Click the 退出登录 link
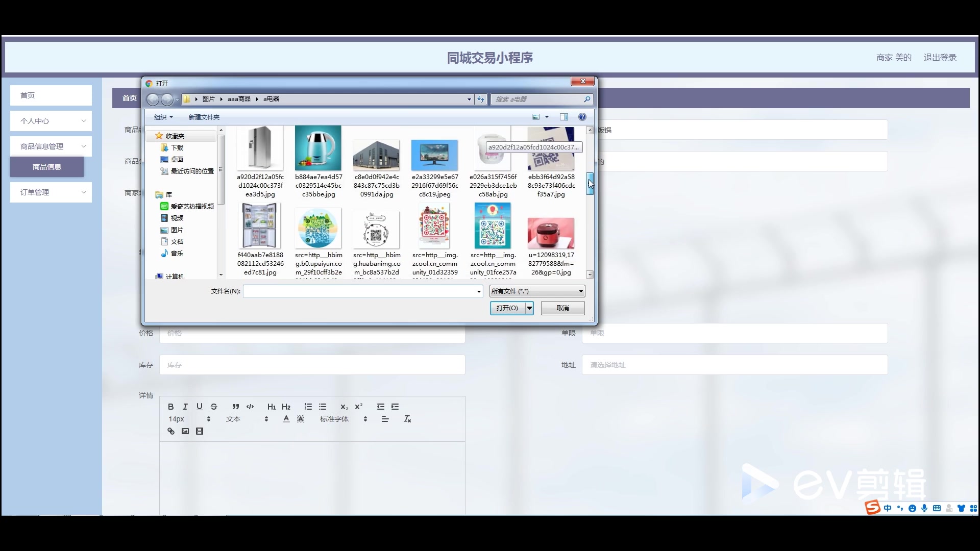This screenshot has width=980, height=551. (x=940, y=58)
